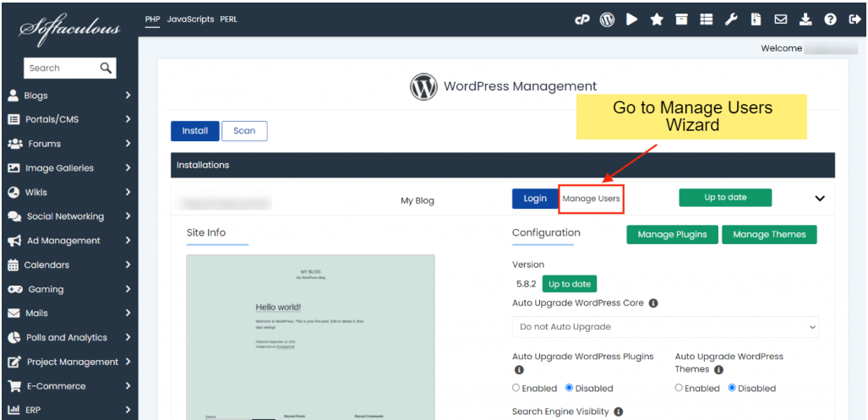Click the E-Commerce cart icon in sidebar
The image size is (868, 420).
click(x=14, y=386)
